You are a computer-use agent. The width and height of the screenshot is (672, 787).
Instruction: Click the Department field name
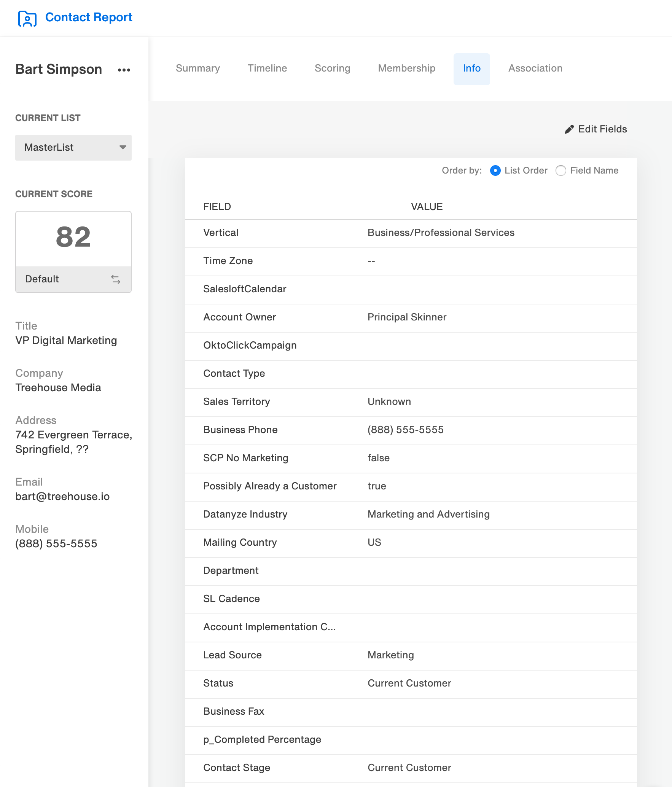click(x=231, y=571)
